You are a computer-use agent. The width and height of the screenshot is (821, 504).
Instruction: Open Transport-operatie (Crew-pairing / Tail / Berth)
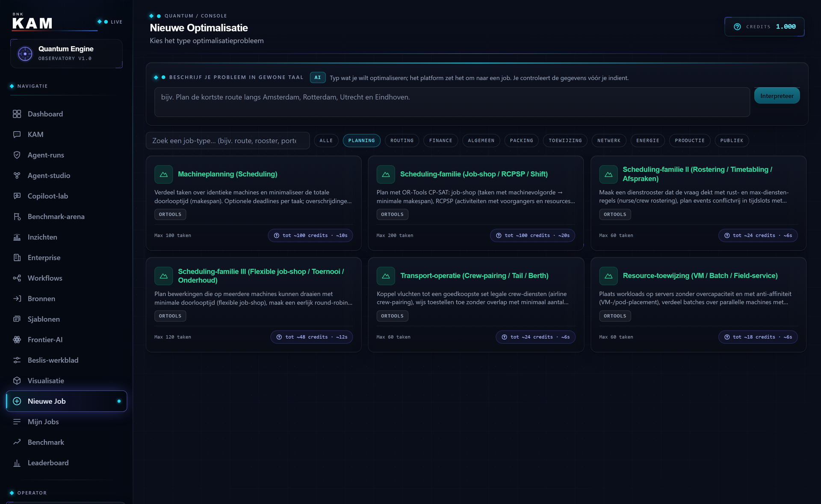tap(476, 305)
